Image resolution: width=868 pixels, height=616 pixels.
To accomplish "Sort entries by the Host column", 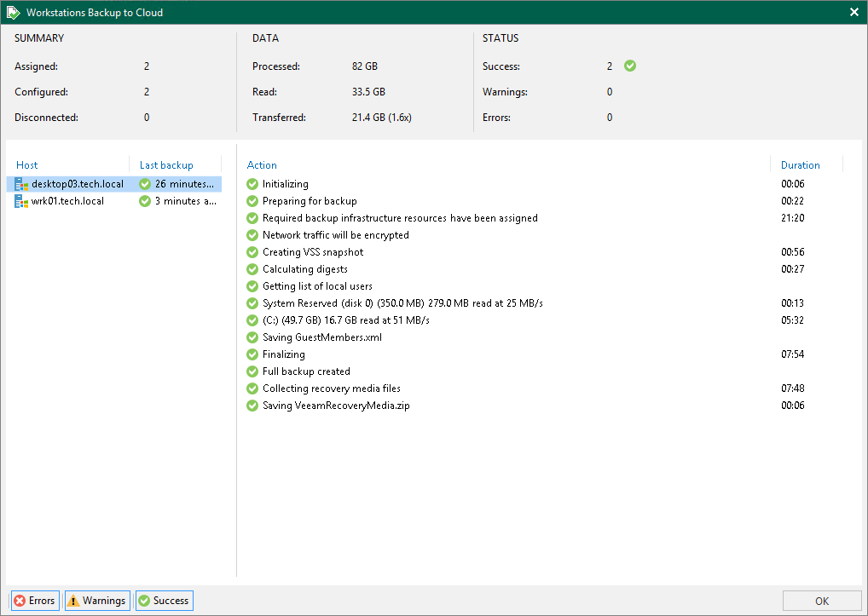I will [26, 164].
